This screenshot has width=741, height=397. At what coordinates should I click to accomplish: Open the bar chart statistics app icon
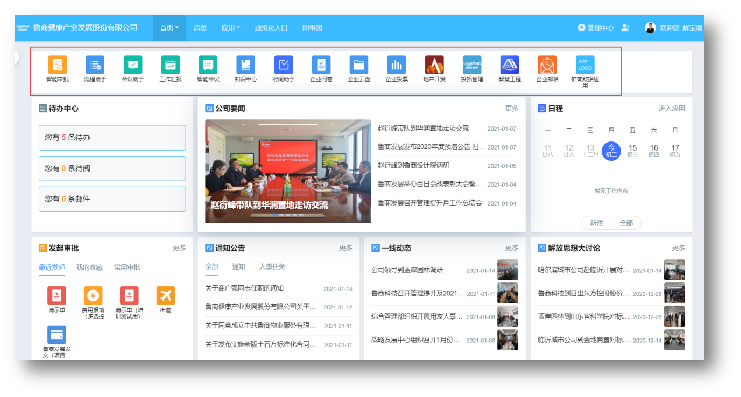396,65
